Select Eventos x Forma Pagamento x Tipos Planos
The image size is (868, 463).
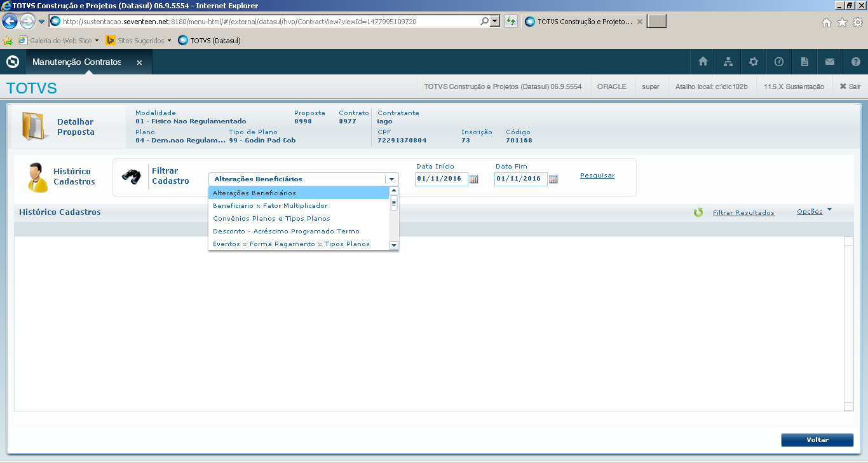(299, 244)
